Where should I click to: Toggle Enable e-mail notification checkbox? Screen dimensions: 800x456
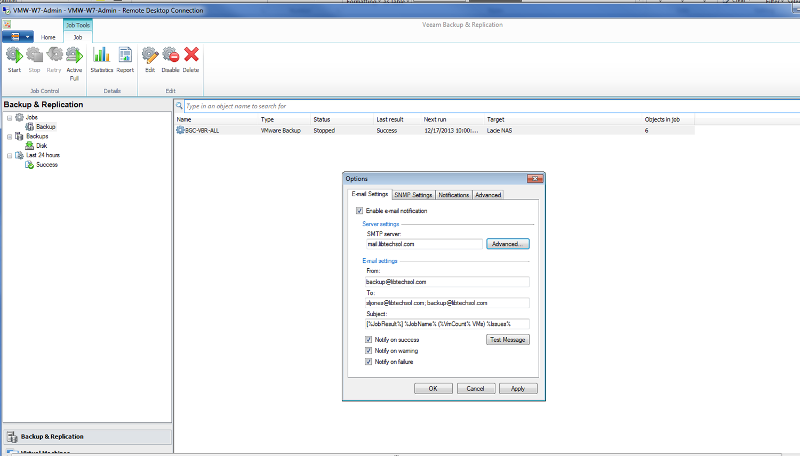(x=359, y=211)
